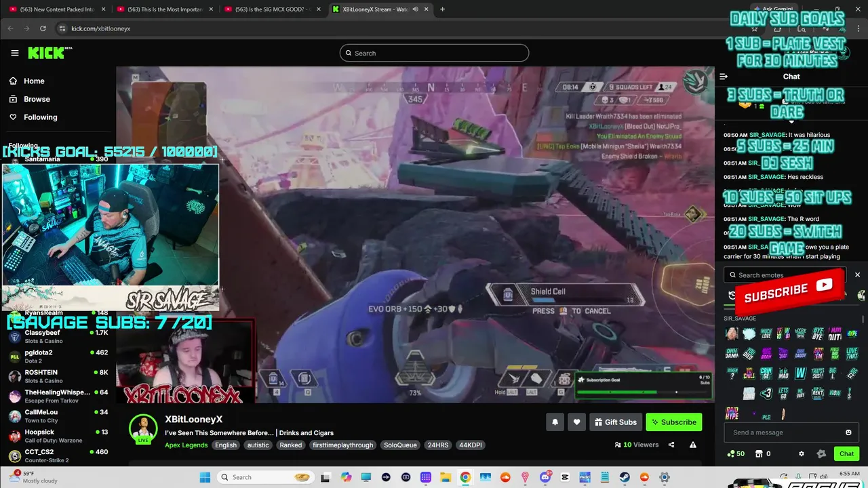Image resolution: width=868 pixels, height=488 pixels.
Task: Click the share icon below the stream
Action: pyautogui.click(x=671, y=445)
